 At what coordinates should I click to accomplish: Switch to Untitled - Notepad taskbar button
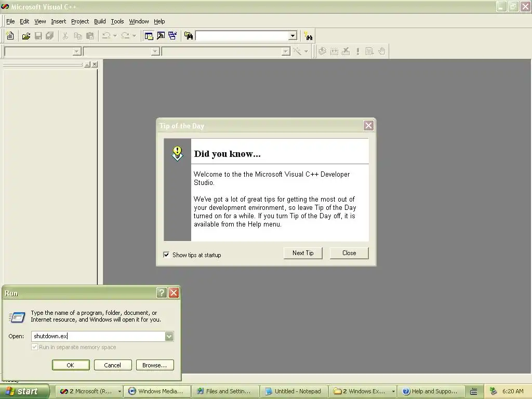coord(294,391)
